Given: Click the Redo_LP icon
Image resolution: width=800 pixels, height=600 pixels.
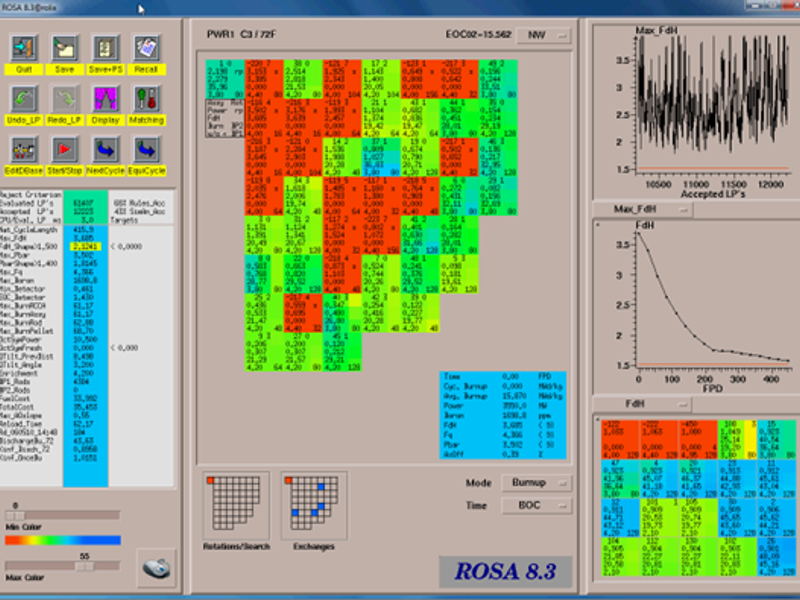Looking at the screenshot, I should click(65, 99).
